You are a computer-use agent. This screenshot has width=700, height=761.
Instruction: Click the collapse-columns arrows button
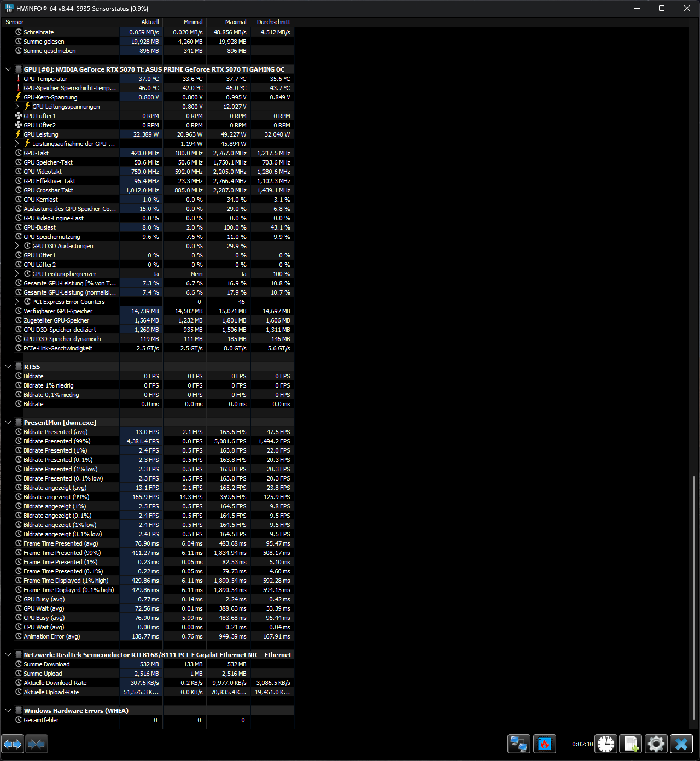tap(36, 744)
